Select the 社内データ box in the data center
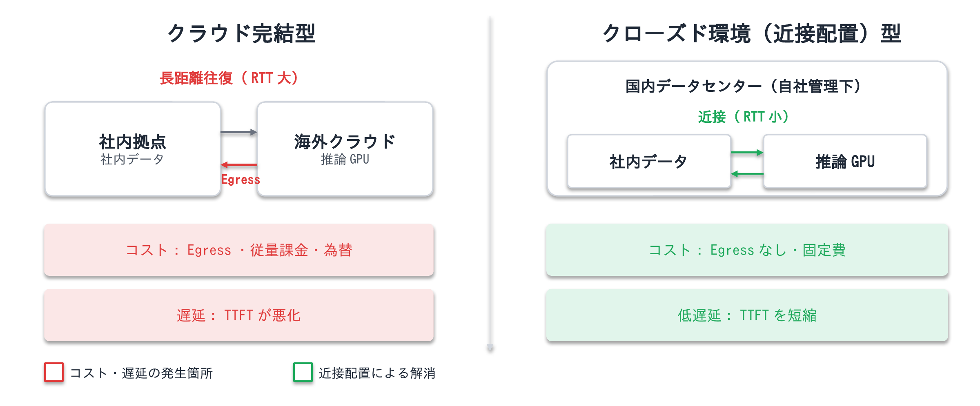The height and width of the screenshot is (406, 980). click(x=649, y=161)
